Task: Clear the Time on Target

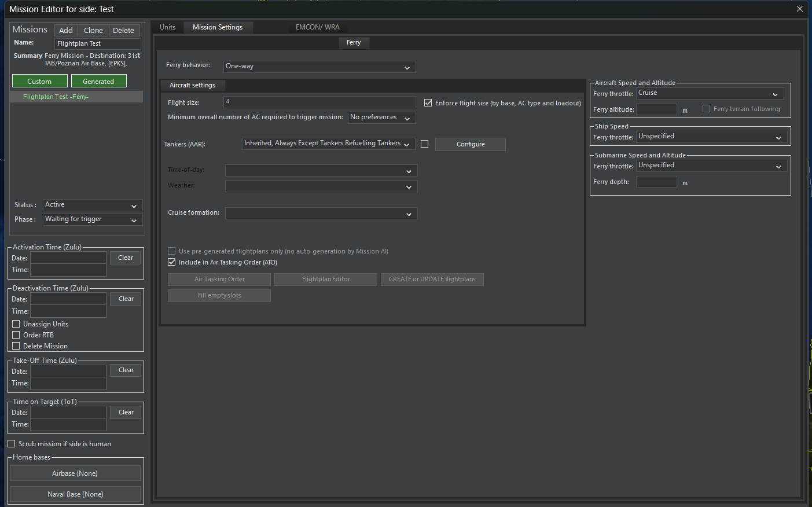Action: 126,412
